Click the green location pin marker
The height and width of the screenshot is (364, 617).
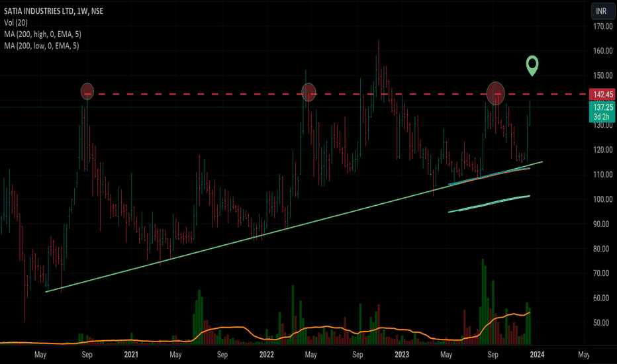tap(532, 65)
